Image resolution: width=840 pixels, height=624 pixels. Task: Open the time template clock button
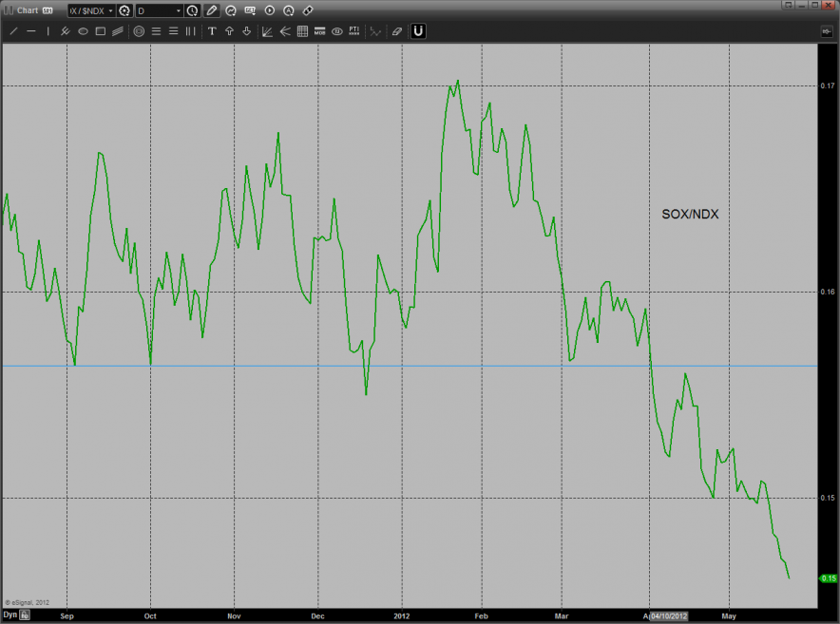(x=193, y=10)
